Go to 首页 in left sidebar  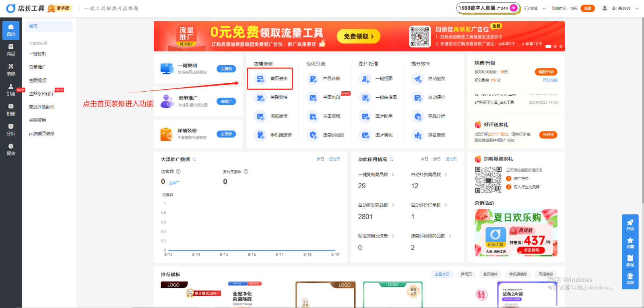click(x=11, y=30)
